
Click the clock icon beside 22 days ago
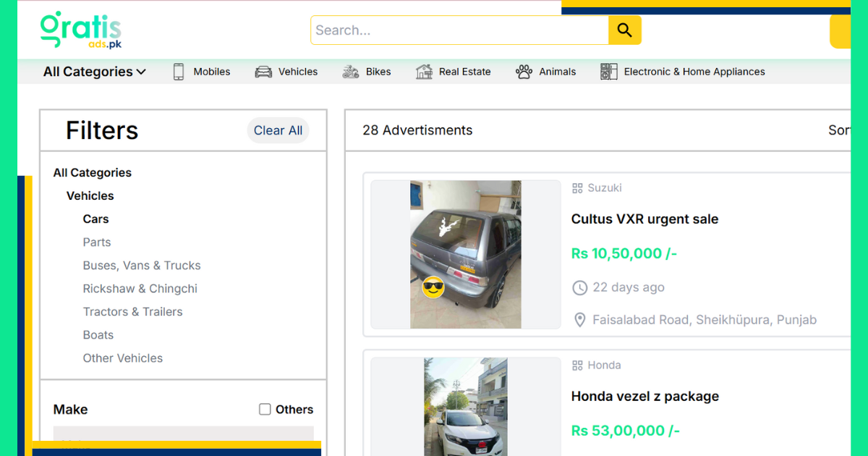click(x=579, y=288)
